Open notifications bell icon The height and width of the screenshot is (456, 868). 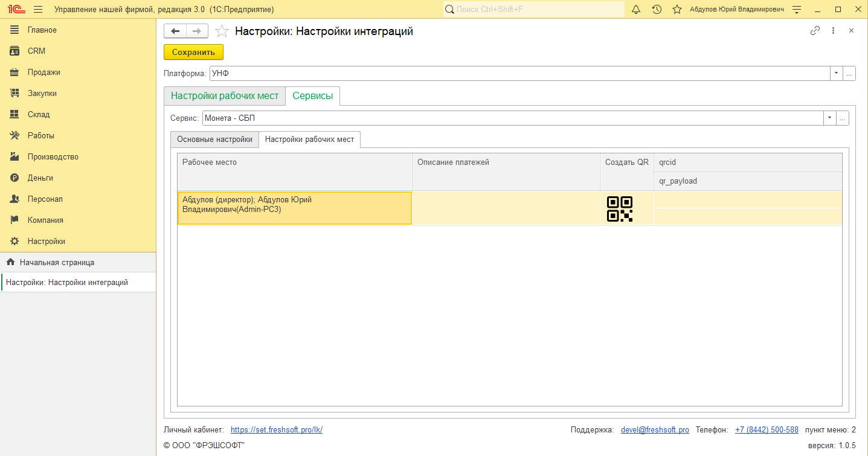point(636,9)
